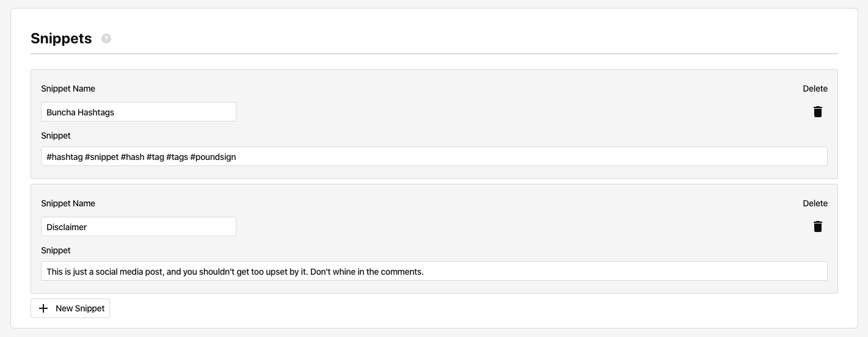This screenshot has width=868, height=337.
Task: Select the Snippets section heading
Action: 61,38
